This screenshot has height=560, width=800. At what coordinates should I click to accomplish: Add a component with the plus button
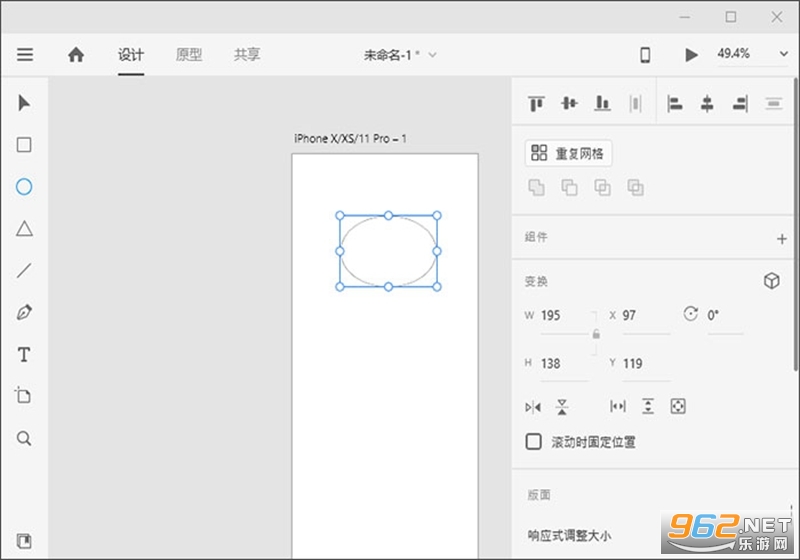click(782, 239)
